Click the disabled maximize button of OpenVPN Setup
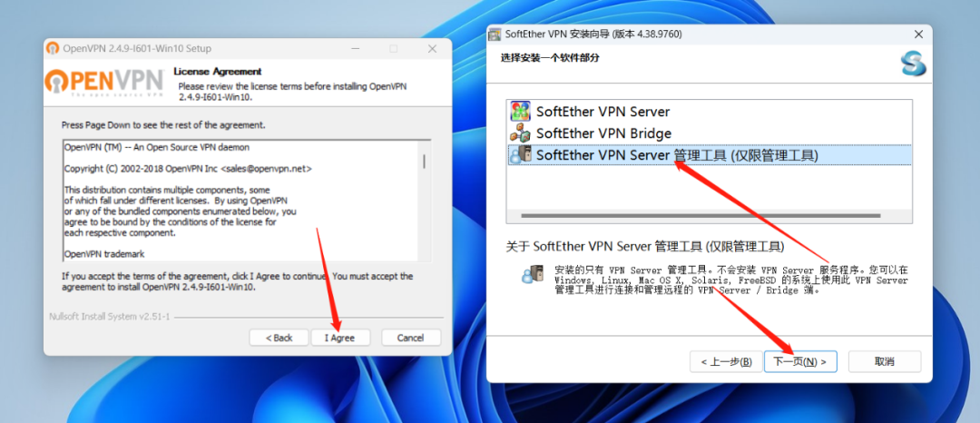Screen dimensions: 980x423 tap(393, 49)
